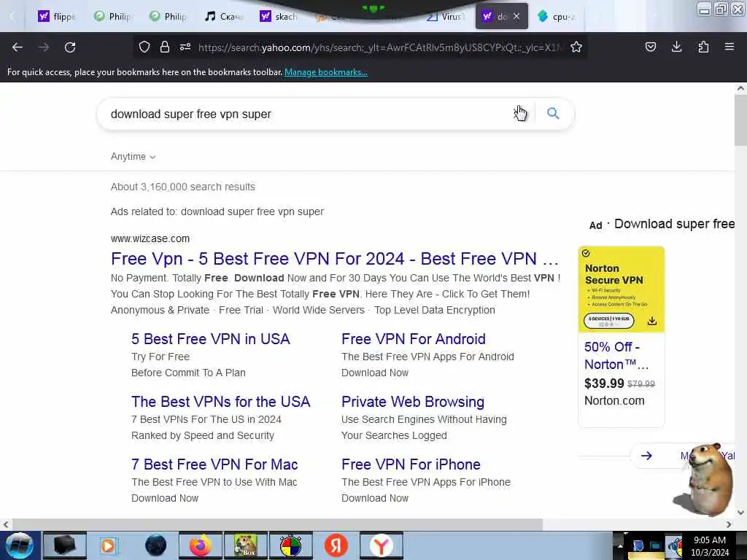The height and width of the screenshot is (560, 747).
Task: Click the www.wizcase.com URL text
Action: pos(150,238)
